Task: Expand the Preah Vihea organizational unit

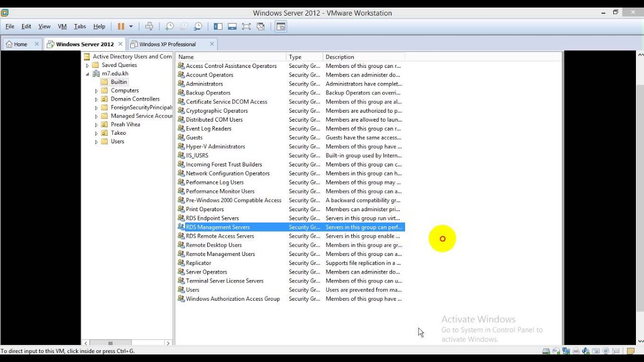Action: (97, 125)
